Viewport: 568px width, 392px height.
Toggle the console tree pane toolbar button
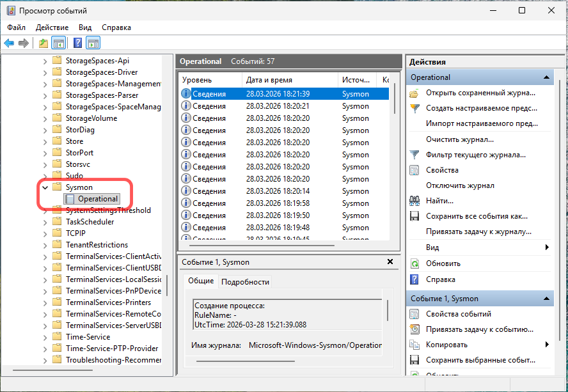pyautogui.click(x=59, y=43)
